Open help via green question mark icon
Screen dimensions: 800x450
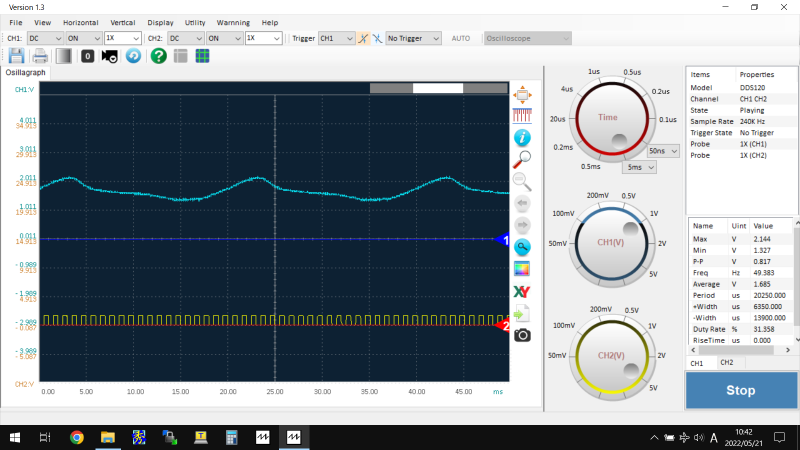158,56
